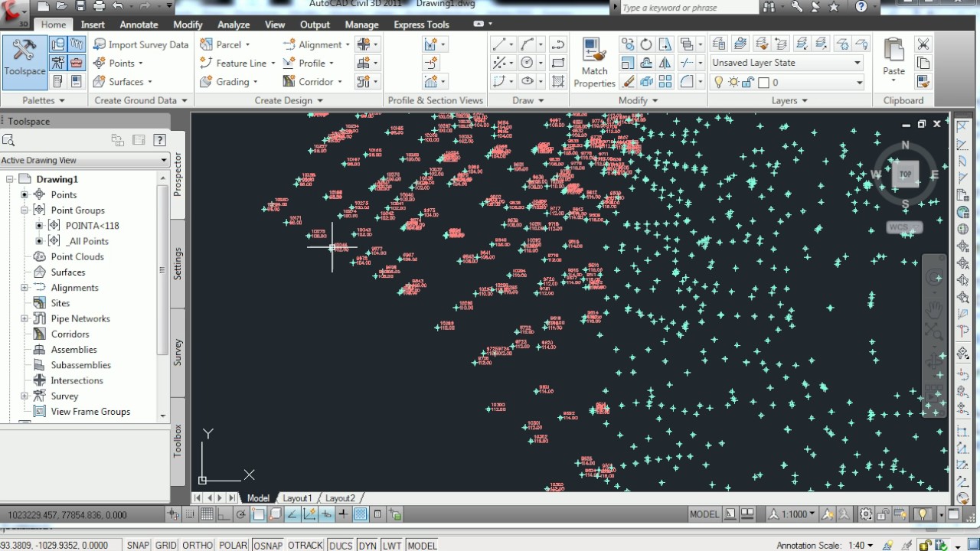Switch to the Survey toolspace tab
This screenshot has width=980, height=551.
pos(178,352)
